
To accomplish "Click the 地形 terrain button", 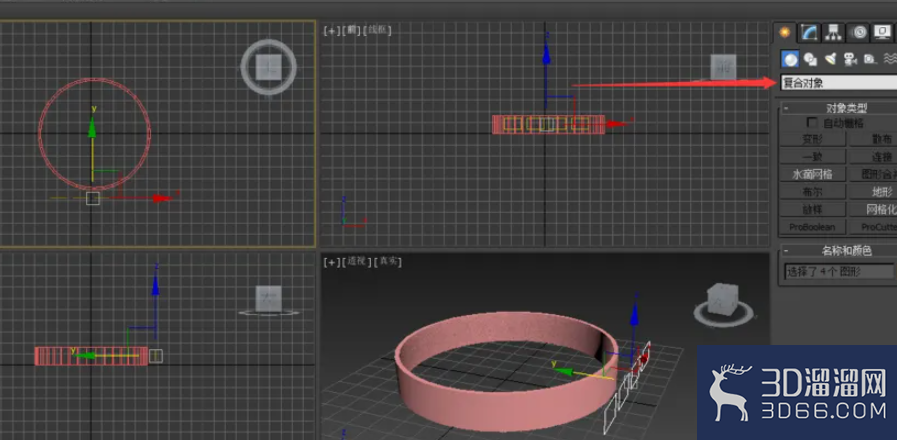I will coord(873,192).
